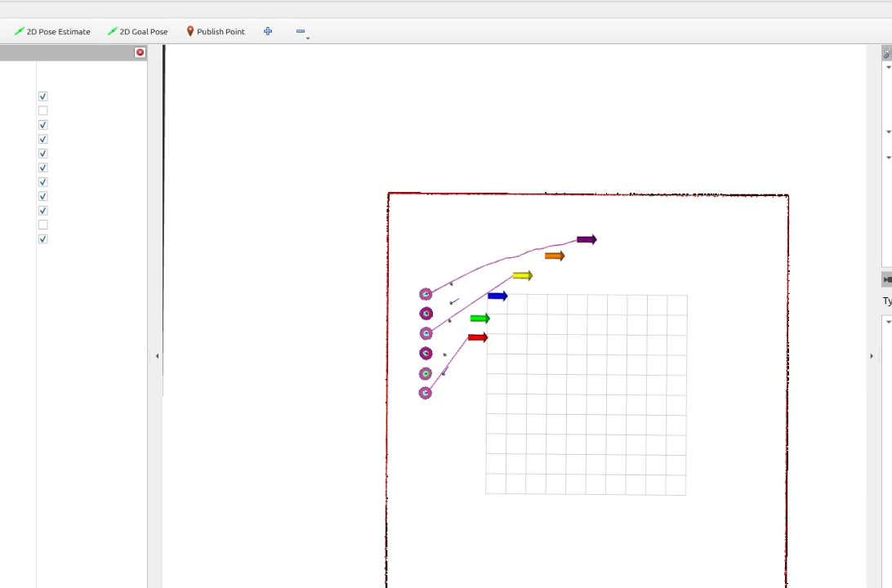Close the left panel with red X
892x588 pixels.
[x=140, y=52]
